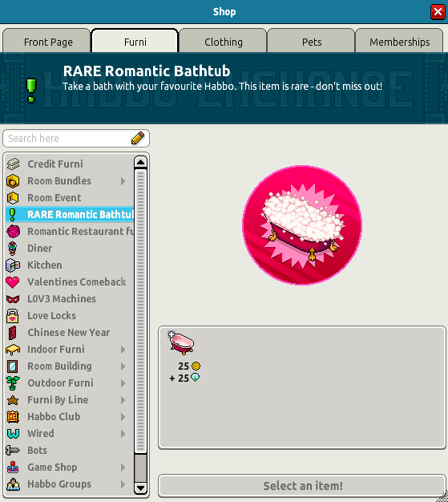Click the red mask L0V3 Machines icon

[13, 299]
